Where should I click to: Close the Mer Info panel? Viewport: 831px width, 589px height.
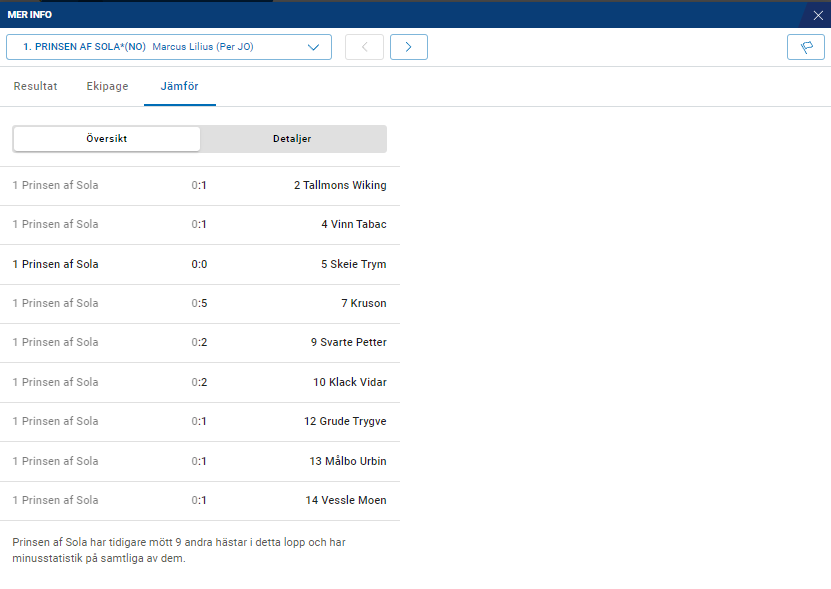pos(818,15)
